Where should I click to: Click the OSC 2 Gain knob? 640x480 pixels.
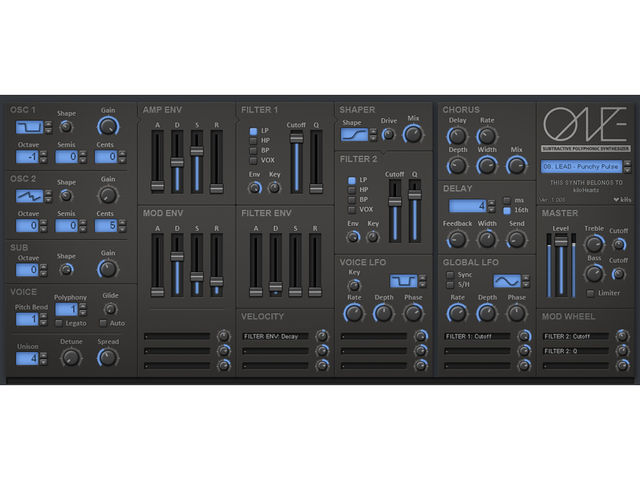108,196
